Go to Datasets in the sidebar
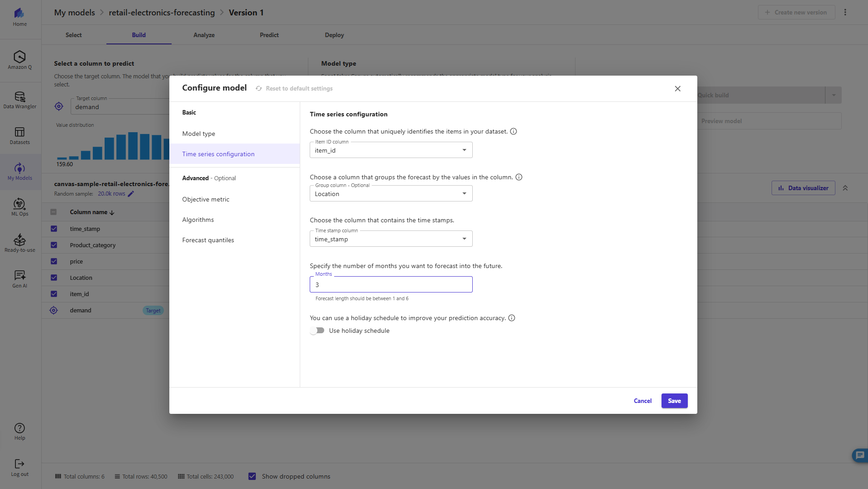Viewport: 868px width, 489px height. (19, 136)
